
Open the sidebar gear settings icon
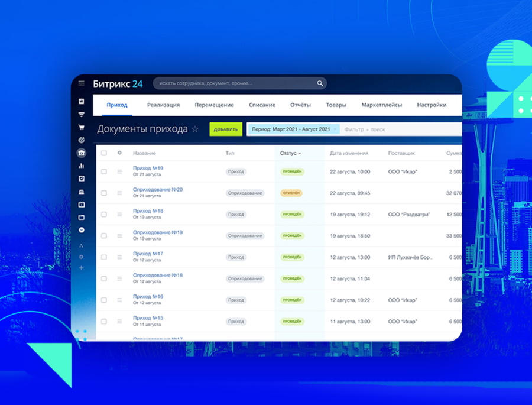tap(82, 257)
